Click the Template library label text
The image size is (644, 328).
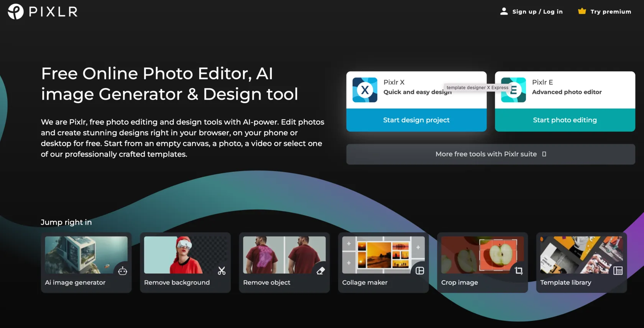coord(565,282)
